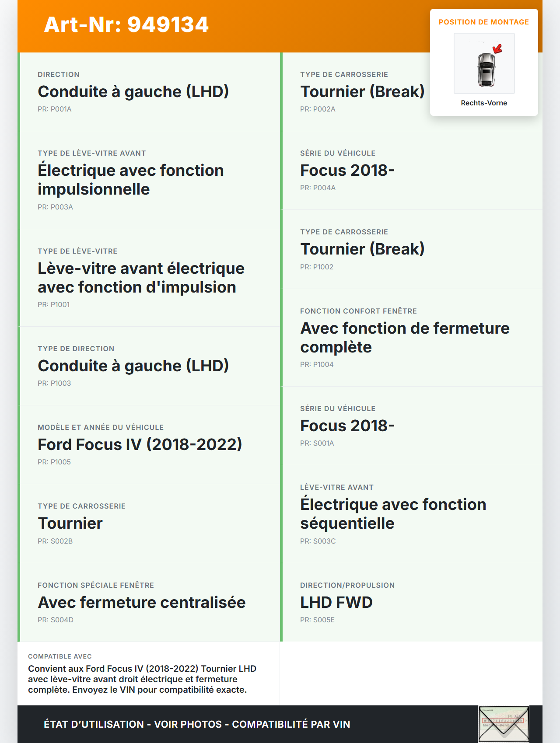Select Ford Focus IV (2018-2022) entry
Image resolution: width=560 pixels, height=743 pixels.
(140, 444)
